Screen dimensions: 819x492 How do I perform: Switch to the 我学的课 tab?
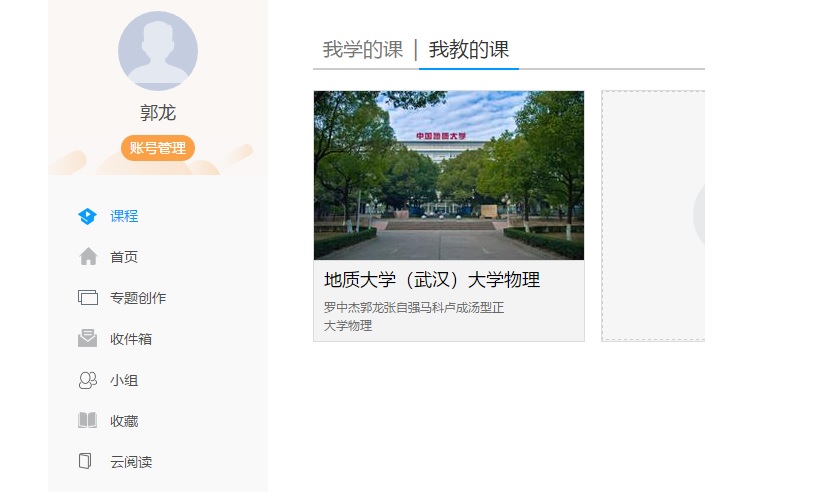363,50
